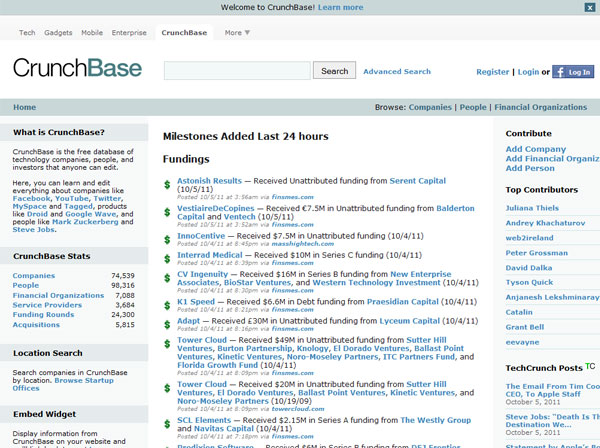Go to Home in the navigation bar
Viewport: 600px width, 448px height.
[x=24, y=108]
